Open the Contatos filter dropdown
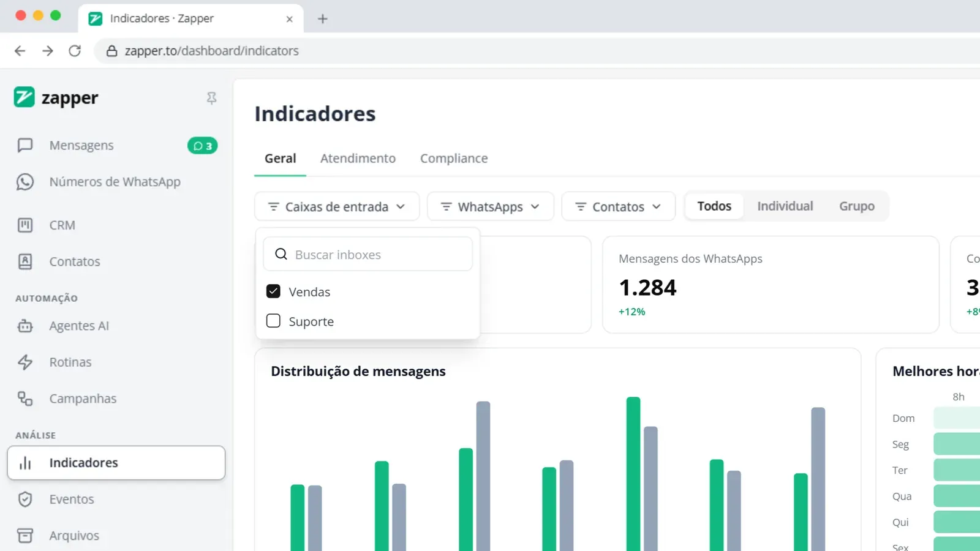The image size is (980, 551). click(x=619, y=206)
